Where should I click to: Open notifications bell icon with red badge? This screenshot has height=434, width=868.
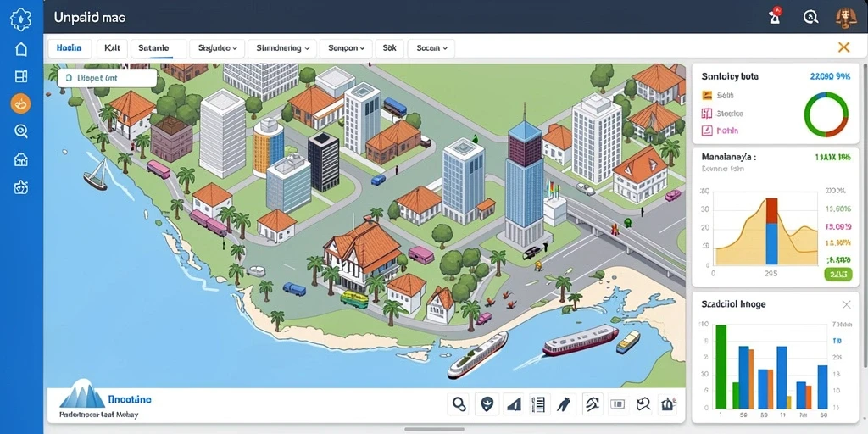[x=775, y=16]
